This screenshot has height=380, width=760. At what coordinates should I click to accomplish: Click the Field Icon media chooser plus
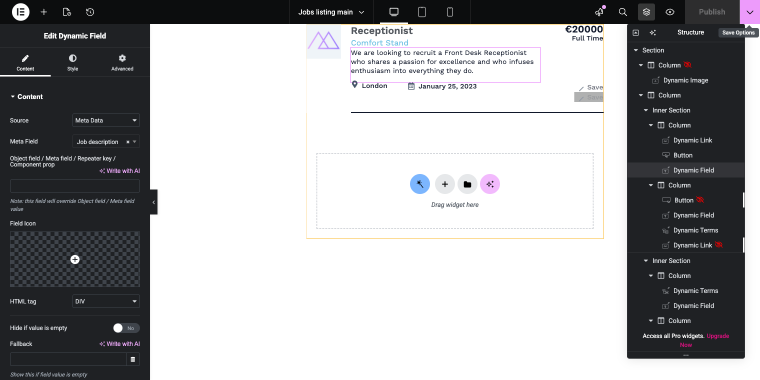click(75, 259)
